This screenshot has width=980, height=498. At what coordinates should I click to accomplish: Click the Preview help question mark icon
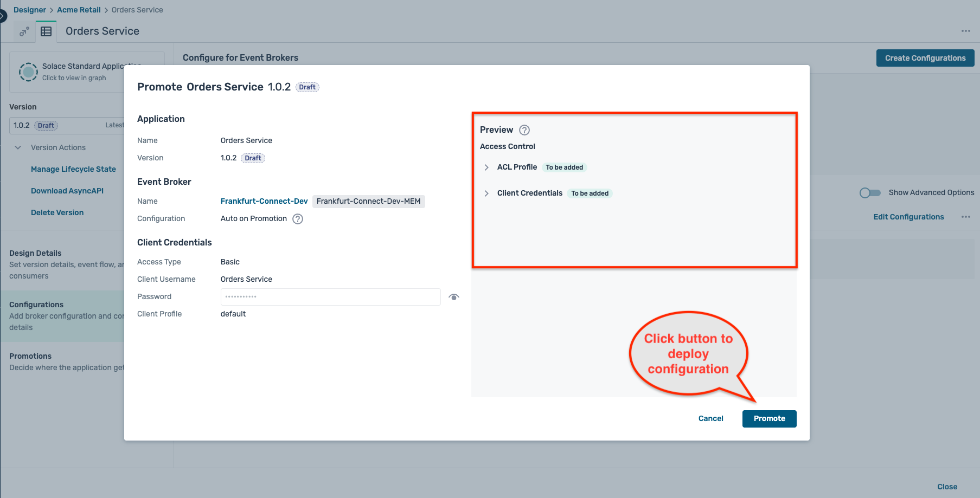[524, 130]
